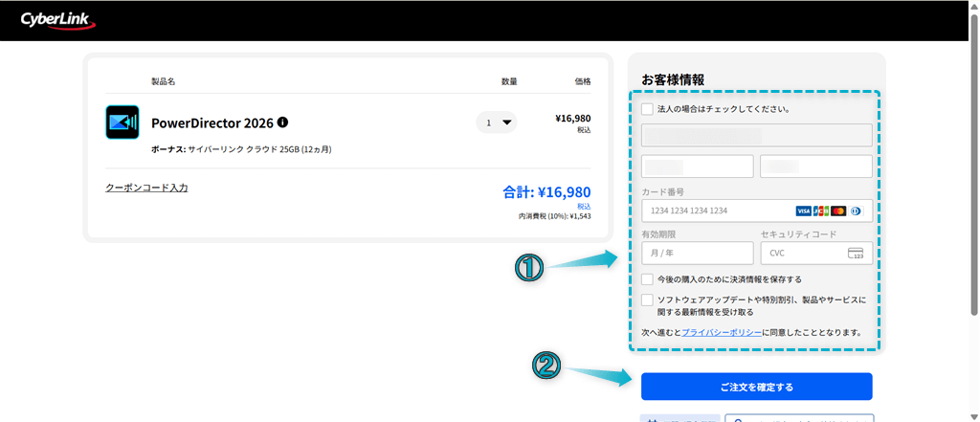980x422 pixels.
Task: Click the 合計: ¥16,980 total text
Action: pos(546,192)
